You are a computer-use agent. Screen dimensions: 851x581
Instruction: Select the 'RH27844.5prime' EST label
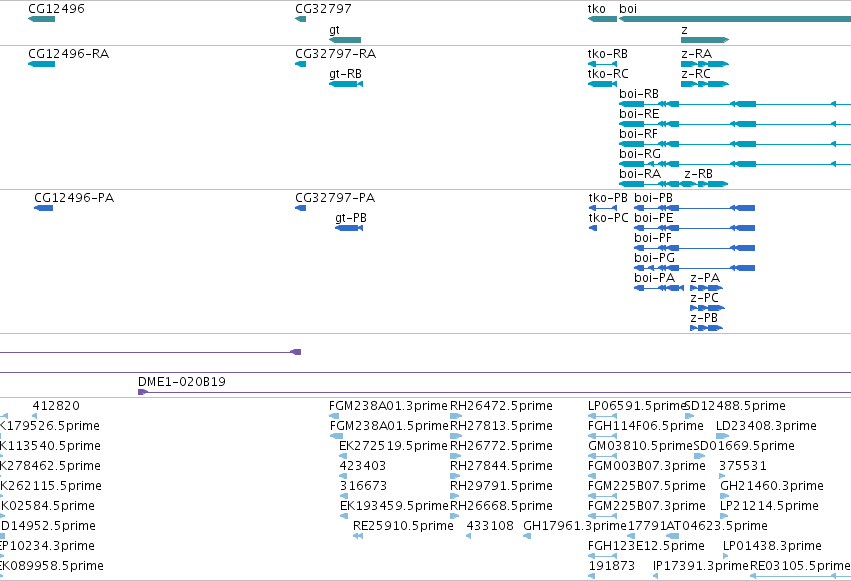(x=501, y=466)
